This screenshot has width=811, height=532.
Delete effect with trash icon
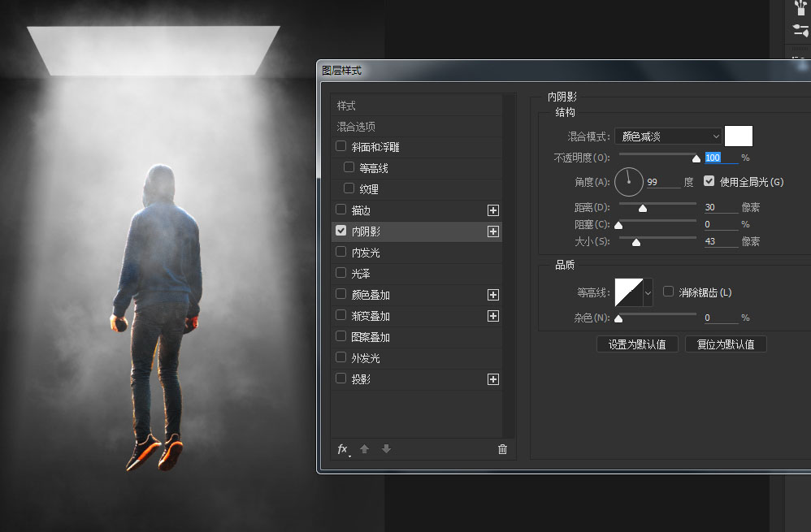click(x=502, y=449)
